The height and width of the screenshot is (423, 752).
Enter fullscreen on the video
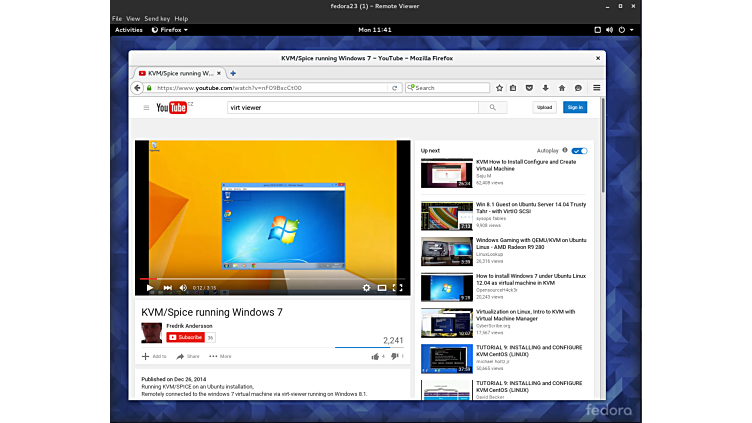click(x=397, y=287)
